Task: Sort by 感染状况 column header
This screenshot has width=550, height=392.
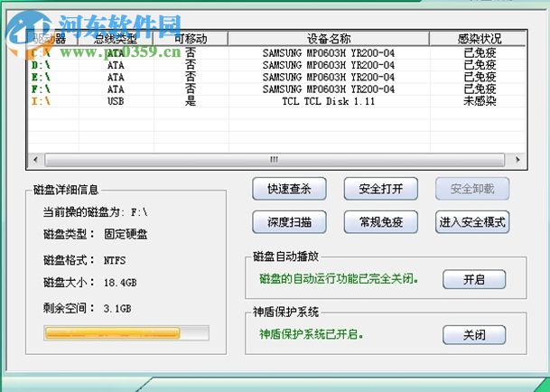Action: coord(478,39)
